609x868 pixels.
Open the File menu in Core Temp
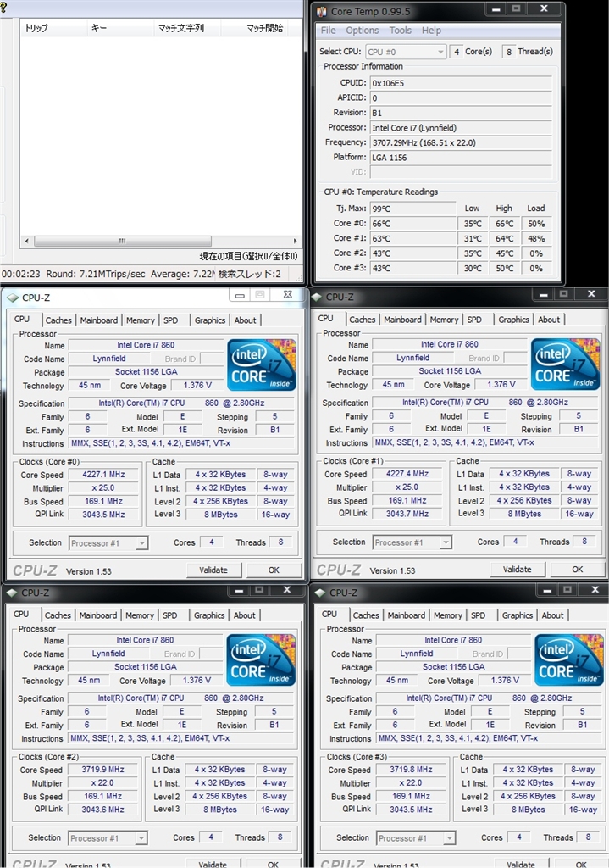tap(328, 31)
